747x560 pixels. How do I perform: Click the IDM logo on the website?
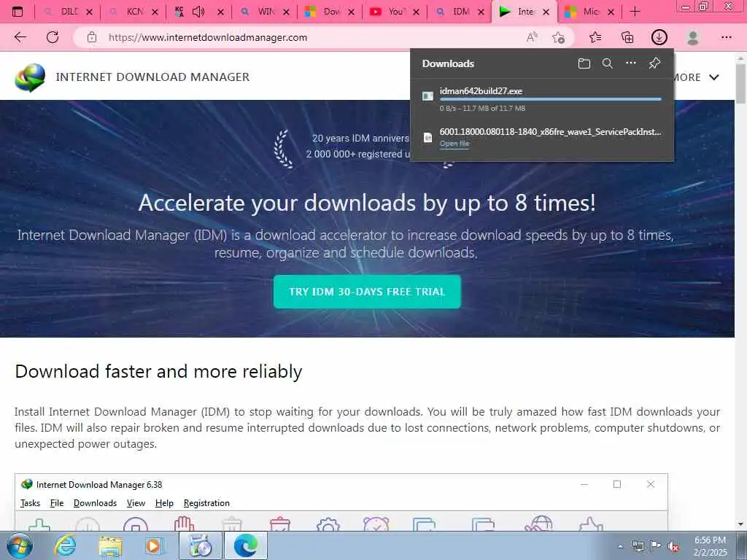(30, 77)
